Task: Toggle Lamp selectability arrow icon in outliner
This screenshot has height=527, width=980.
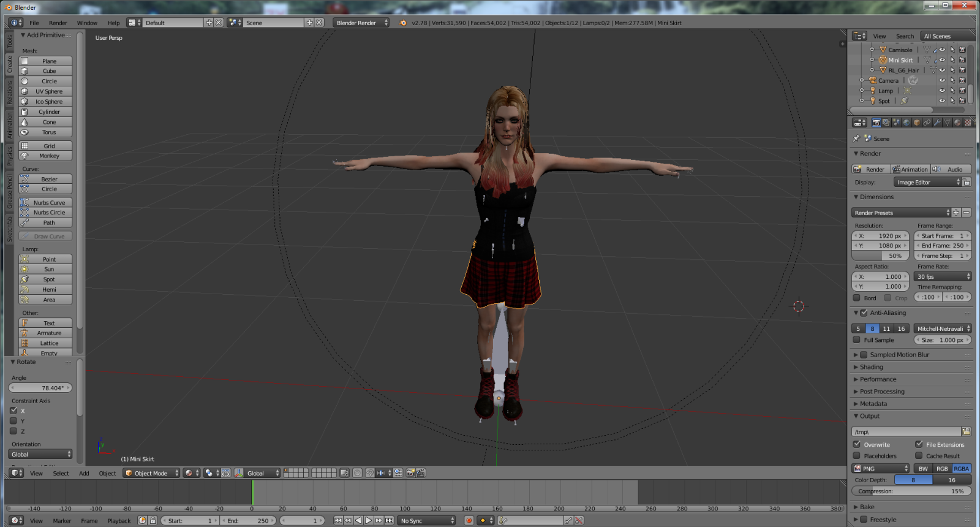Action: 952,91
